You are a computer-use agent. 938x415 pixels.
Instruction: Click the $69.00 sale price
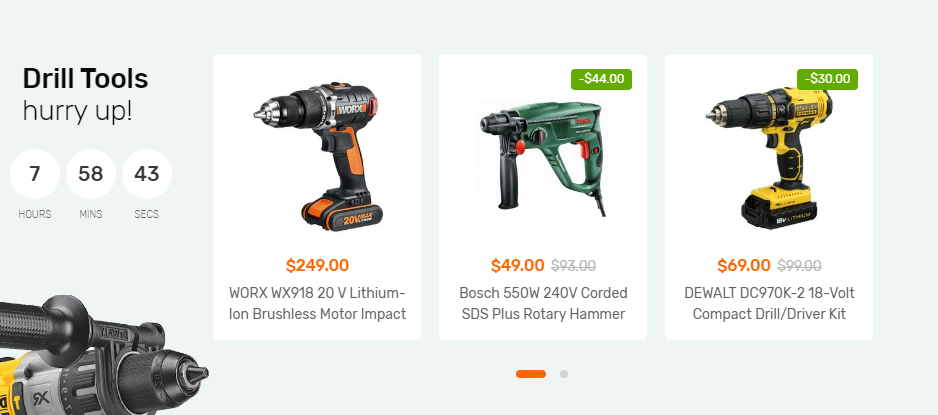coord(744,265)
